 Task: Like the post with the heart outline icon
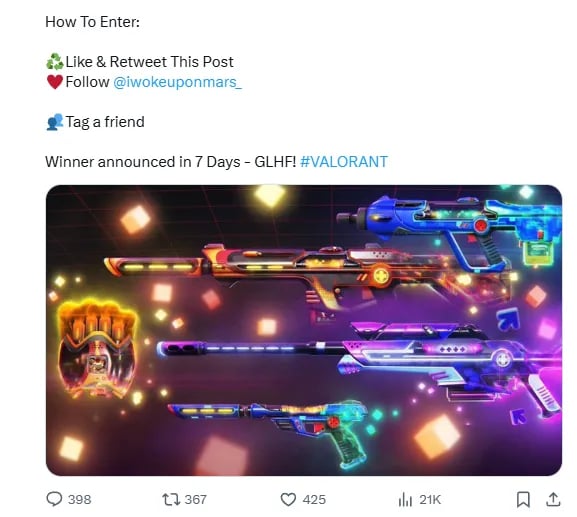pyautogui.click(x=288, y=499)
